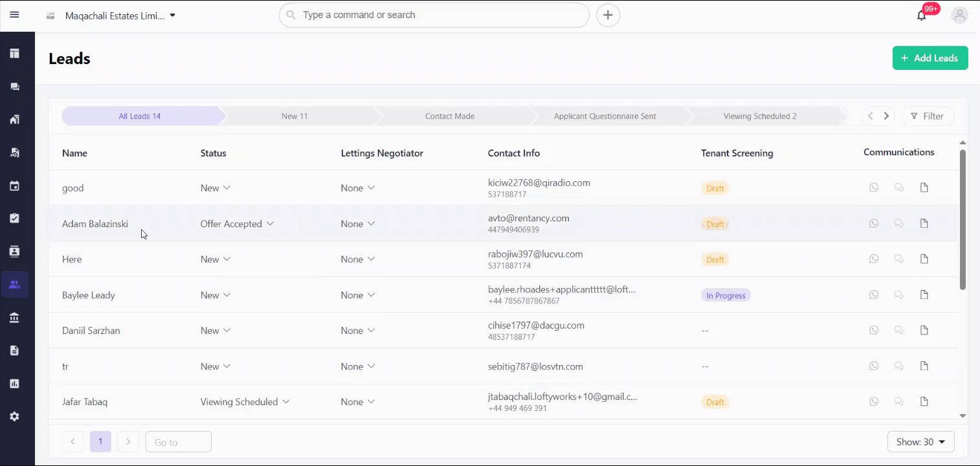Open negotiator dropdown for Daniil Sarzhan
The height and width of the screenshot is (466, 980).
(358, 331)
